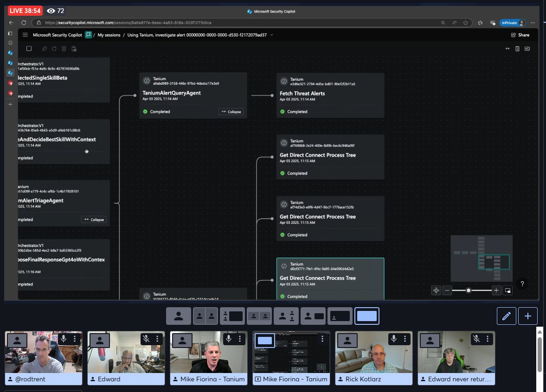The width and height of the screenshot is (546, 392).
Task: Select the highlighted Get Direct Connect Process Tree node
Action: pyautogui.click(x=330, y=278)
